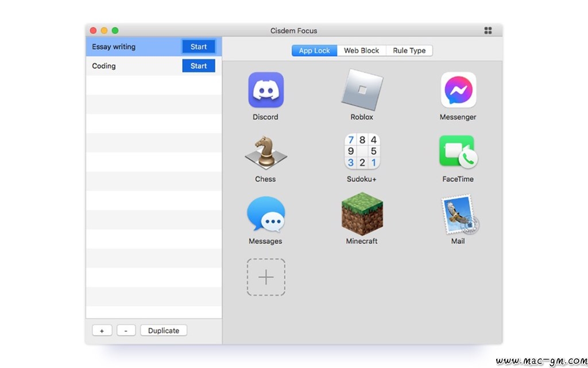Start the Essay writing focus session
Viewport: 588px width, 368px height.
coord(199,47)
